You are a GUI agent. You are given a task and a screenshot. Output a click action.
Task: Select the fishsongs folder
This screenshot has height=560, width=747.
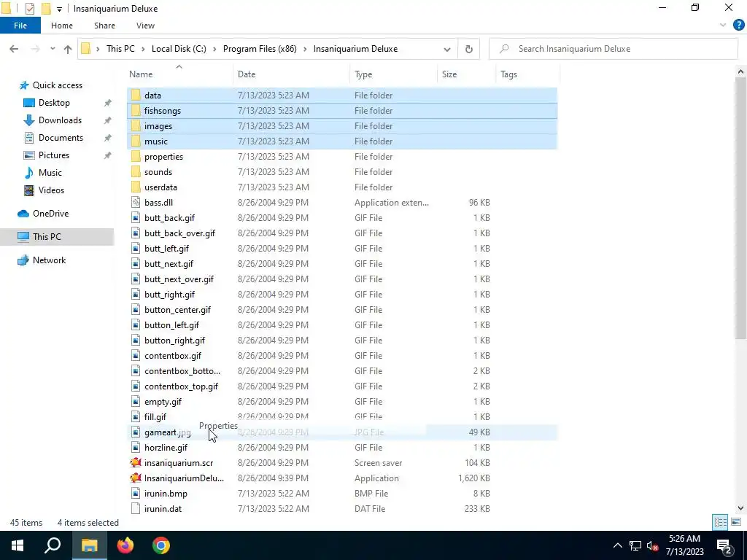tap(342, 111)
